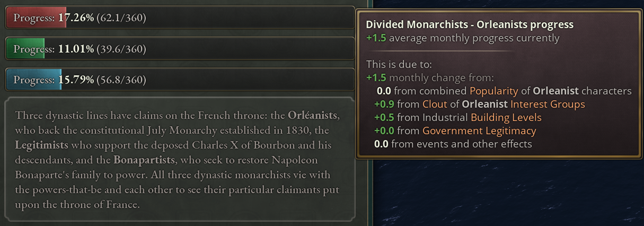Open the Popularity link in the tooltip

493,91
